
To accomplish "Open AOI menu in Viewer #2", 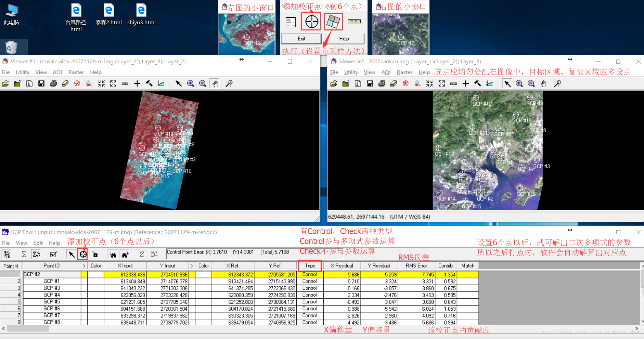I will point(386,72).
